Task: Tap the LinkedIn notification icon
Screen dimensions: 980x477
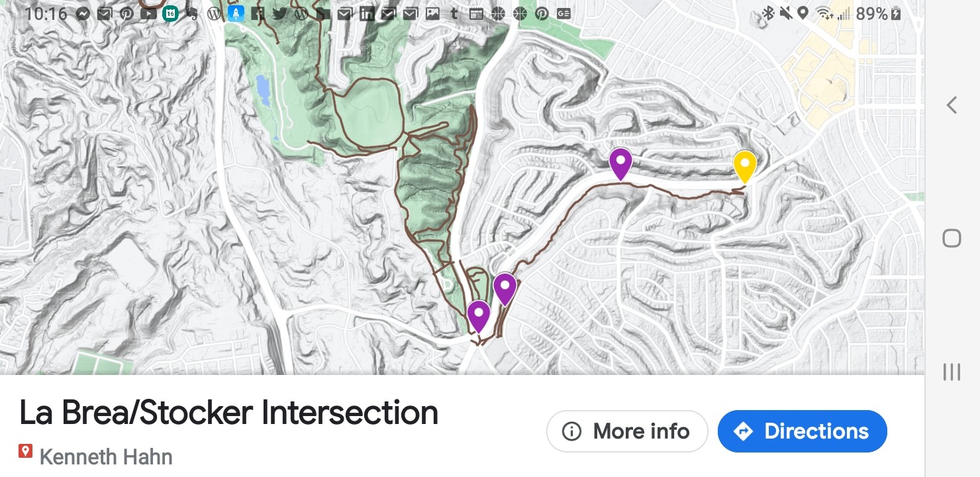Action: (x=367, y=13)
